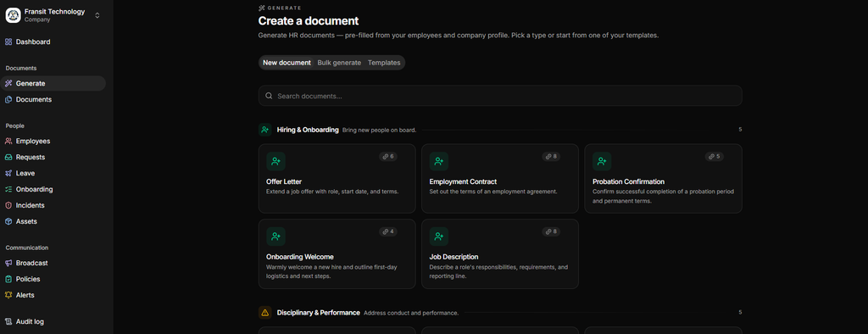Click the Offer Letter card person icon
This screenshot has height=334, width=868.
pyautogui.click(x=275, y=161)
